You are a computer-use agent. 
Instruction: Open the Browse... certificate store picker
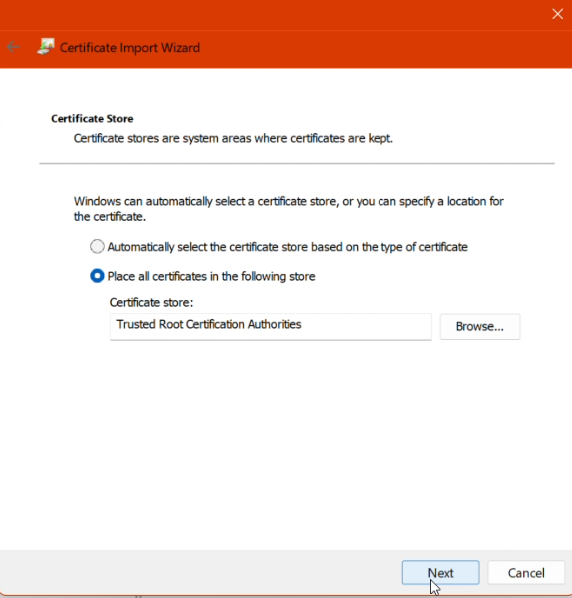tap(480, 326)
